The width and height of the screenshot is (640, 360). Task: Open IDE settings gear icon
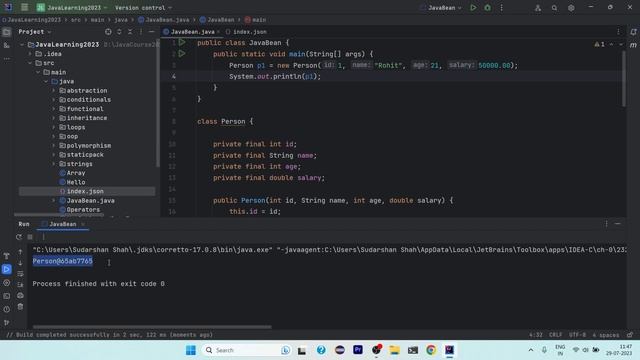[x=571, y=8]
